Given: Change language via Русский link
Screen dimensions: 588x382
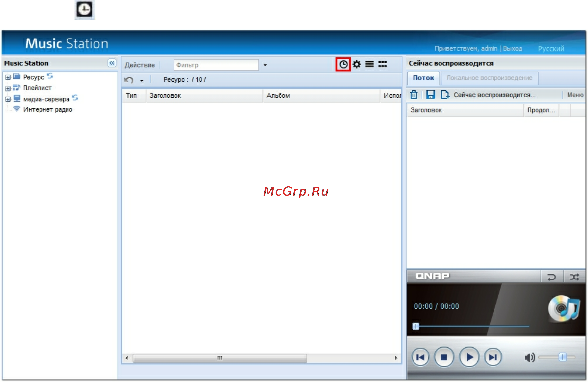Looking at the screenshot, I should [551, 49].
